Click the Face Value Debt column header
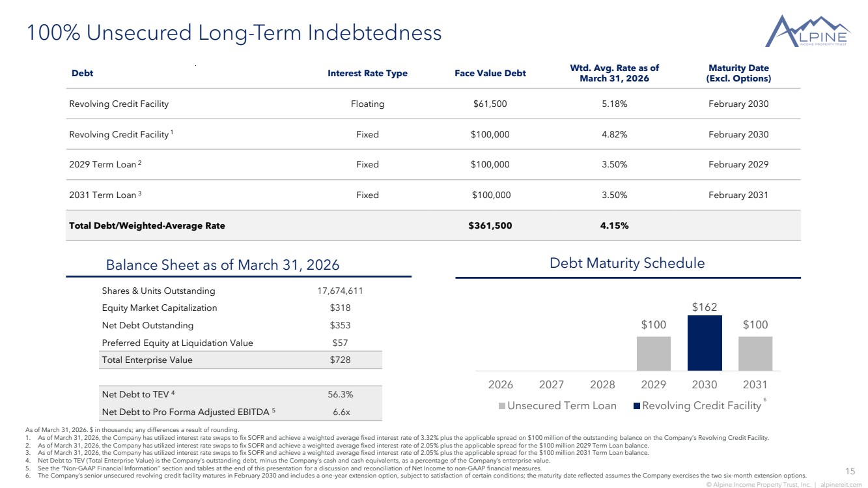The width and height of the screenshot is (868, 488). pyautogui.click(x=490, y=73)
